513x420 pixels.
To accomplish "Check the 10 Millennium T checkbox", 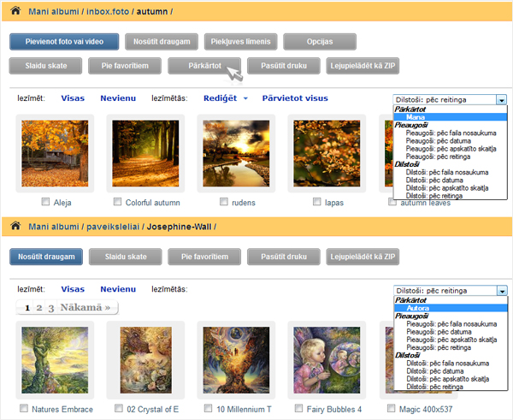I will click(208, 408).
